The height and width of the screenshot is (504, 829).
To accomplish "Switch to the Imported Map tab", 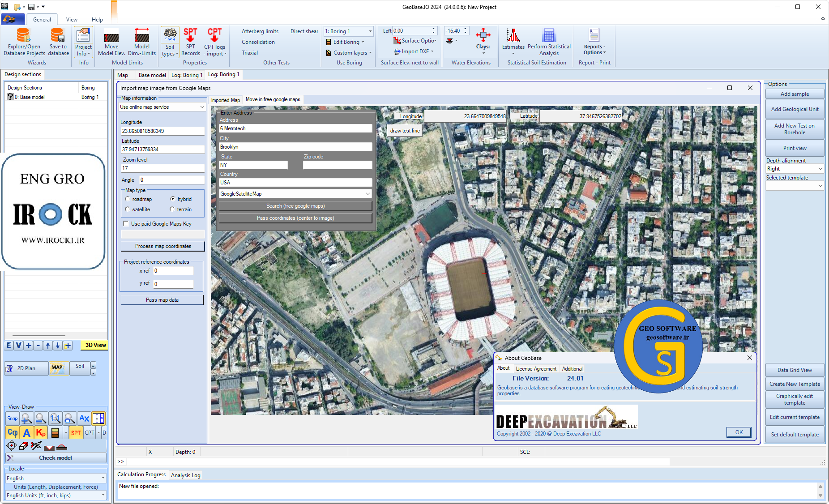I will click(226, 100).
